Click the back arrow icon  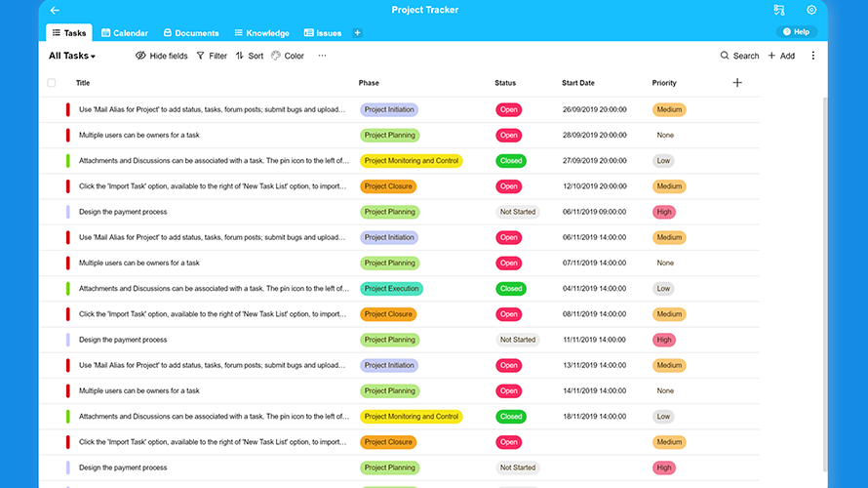55,10
